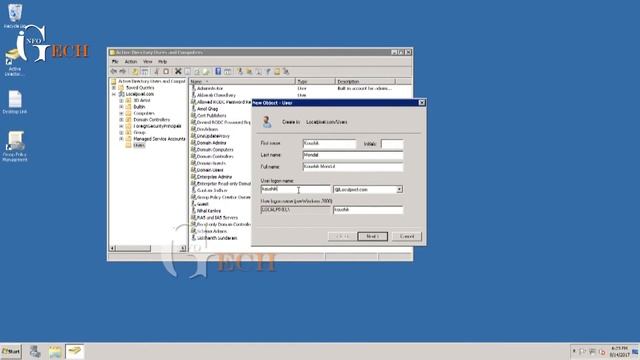Click the network icon in system tray
Image resolution: width=640 pixels, height=360 pixels.
point(592,352)
